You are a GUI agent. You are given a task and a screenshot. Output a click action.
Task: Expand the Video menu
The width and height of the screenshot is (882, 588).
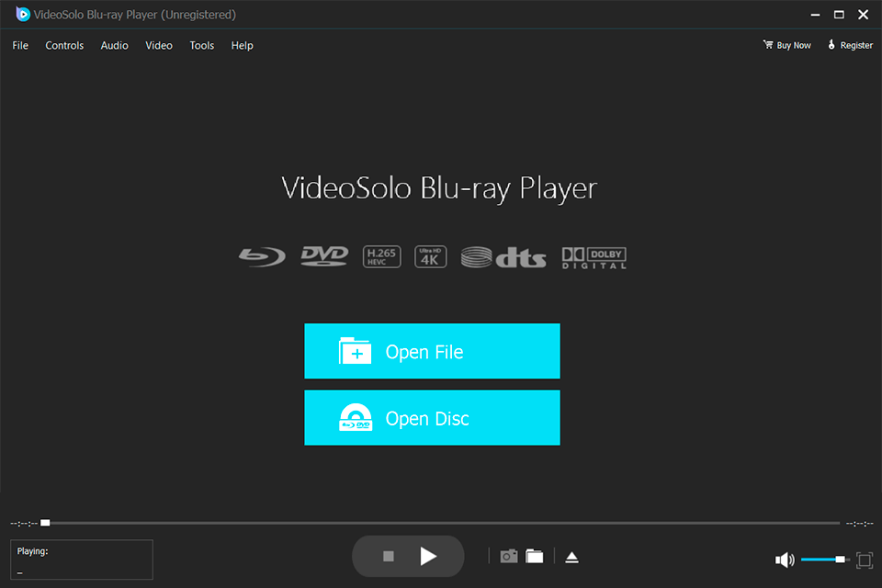pos(159,45)
